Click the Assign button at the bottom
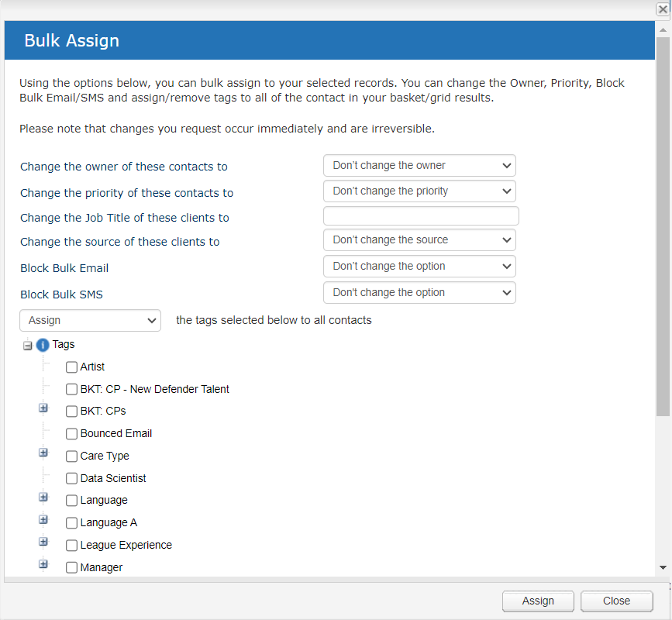Screen dimensions: 672x620 point(538,601)
